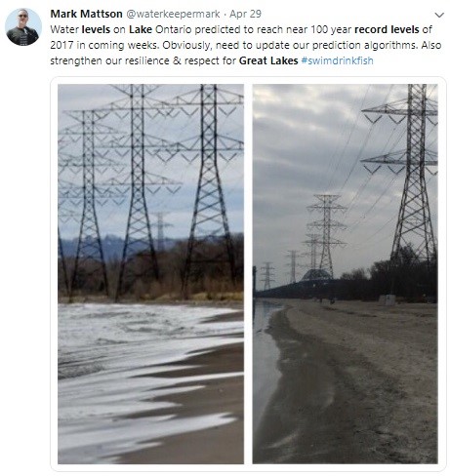
Task: Open Mark Mattson's profile avatar
Action: [23, 27]
